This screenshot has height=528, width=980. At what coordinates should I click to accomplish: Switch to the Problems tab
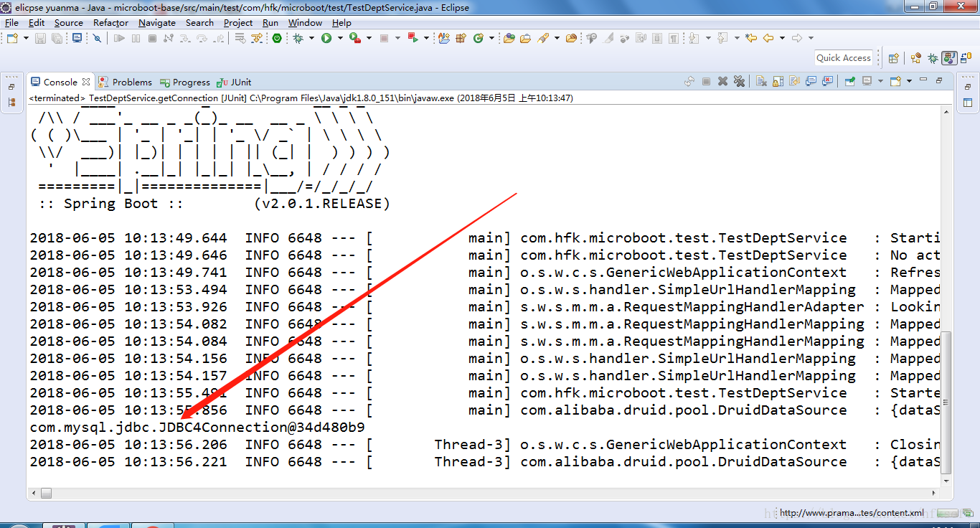click(x=126, y=82)
